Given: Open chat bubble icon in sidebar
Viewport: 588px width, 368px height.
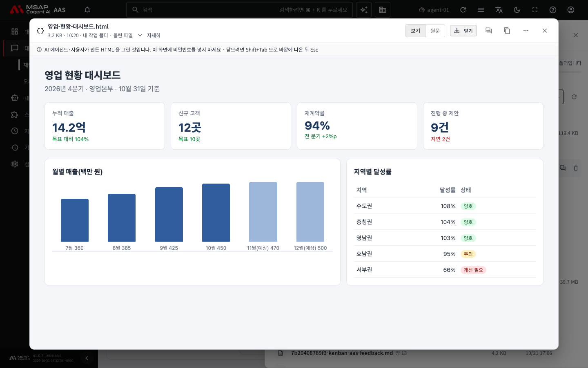Looking at the screenshot, I should (x=15, y=48).
